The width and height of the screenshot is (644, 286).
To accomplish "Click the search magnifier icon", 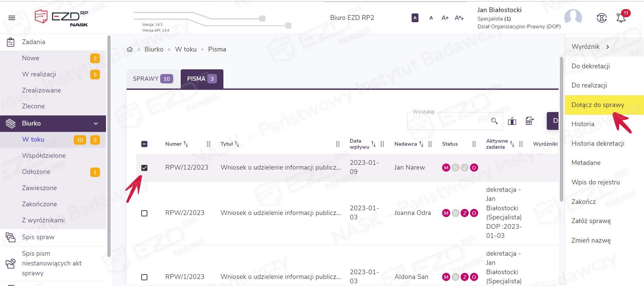I will click(494, 121).
